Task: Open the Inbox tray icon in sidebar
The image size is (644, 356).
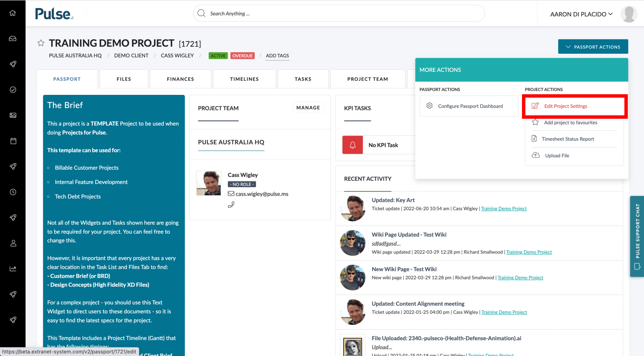Action: [x=13, y=38]
